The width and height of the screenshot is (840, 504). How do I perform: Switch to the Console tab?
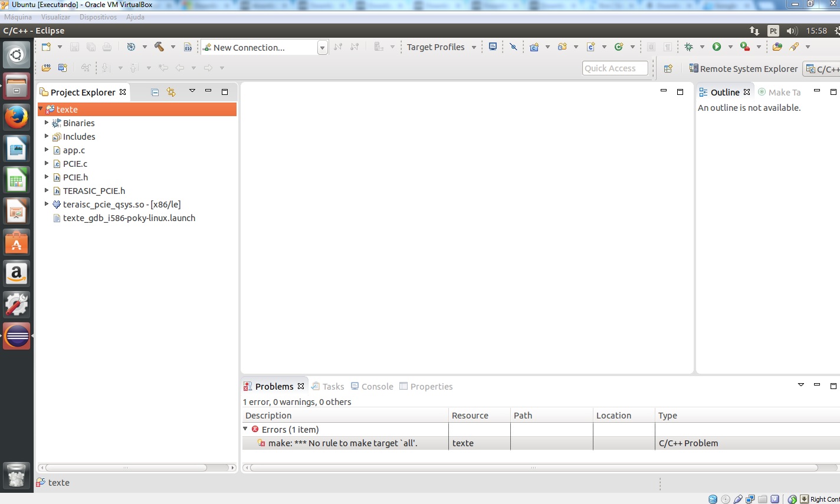click(x=372, y=387)
